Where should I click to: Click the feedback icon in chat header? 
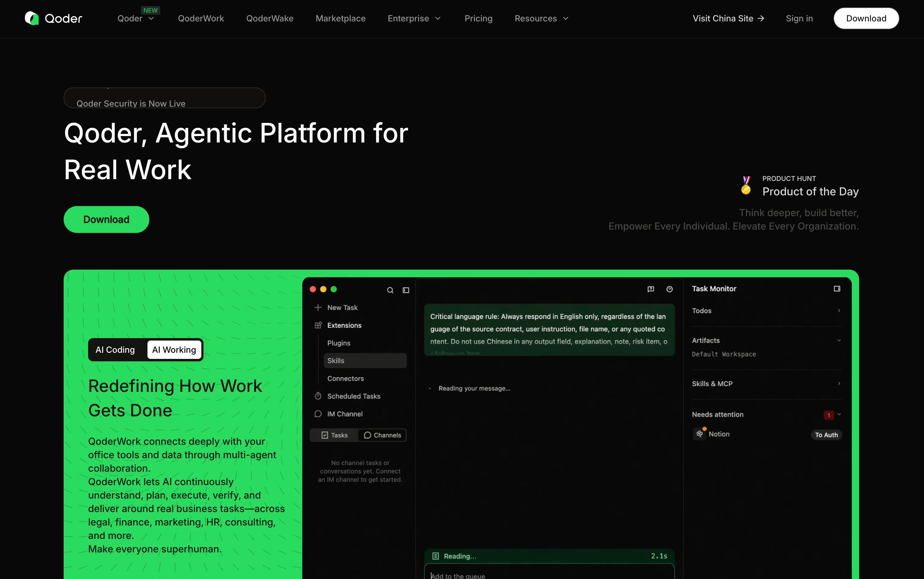point(651,289)
